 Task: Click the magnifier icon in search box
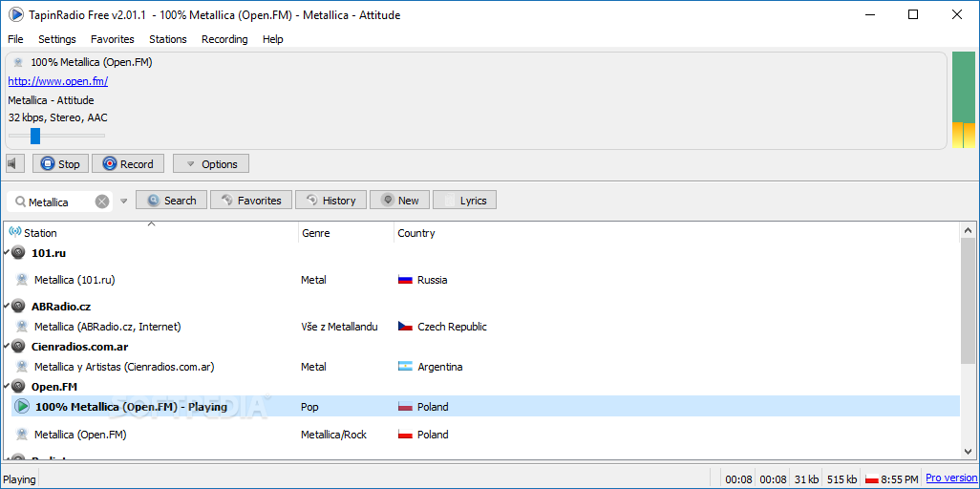(20, 202)
